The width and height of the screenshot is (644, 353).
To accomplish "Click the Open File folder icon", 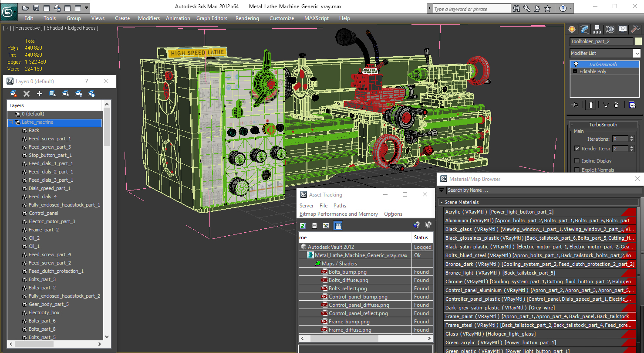I will 26,8.
